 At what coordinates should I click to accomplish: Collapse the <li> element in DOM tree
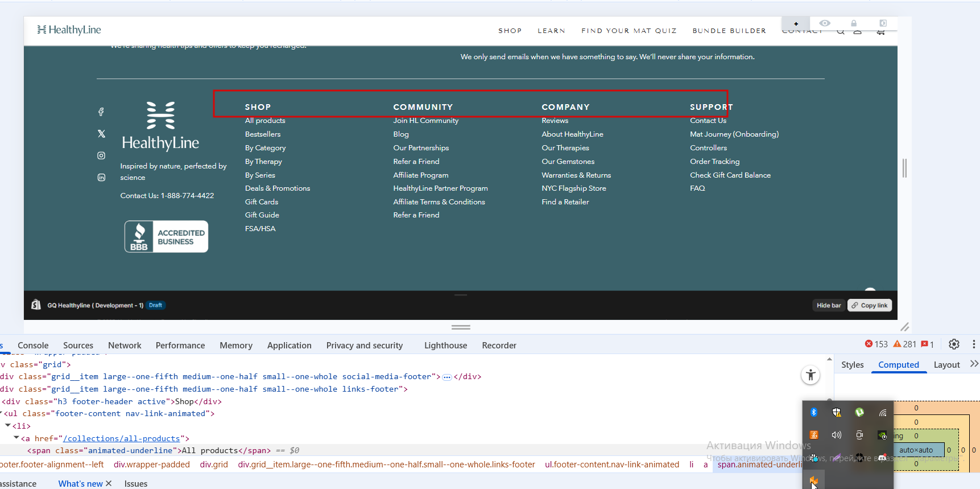[8, 426]
